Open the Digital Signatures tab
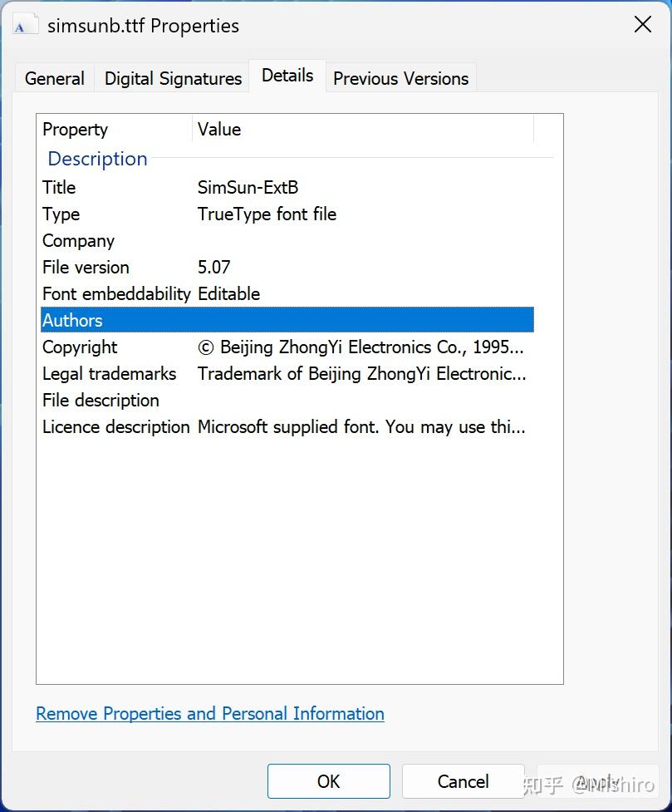Viewport: 672px width, 812px height. 171,77
